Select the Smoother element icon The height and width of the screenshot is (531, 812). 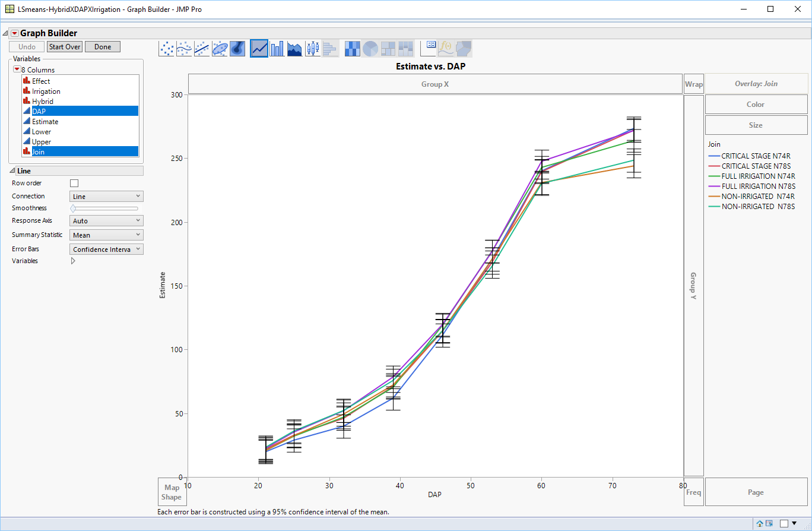click(184, 49)
